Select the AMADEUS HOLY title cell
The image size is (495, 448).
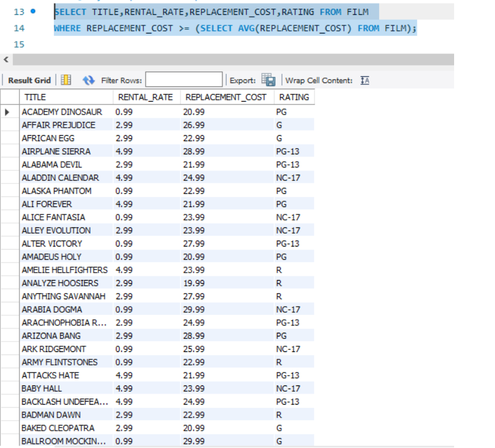(66, 257)
